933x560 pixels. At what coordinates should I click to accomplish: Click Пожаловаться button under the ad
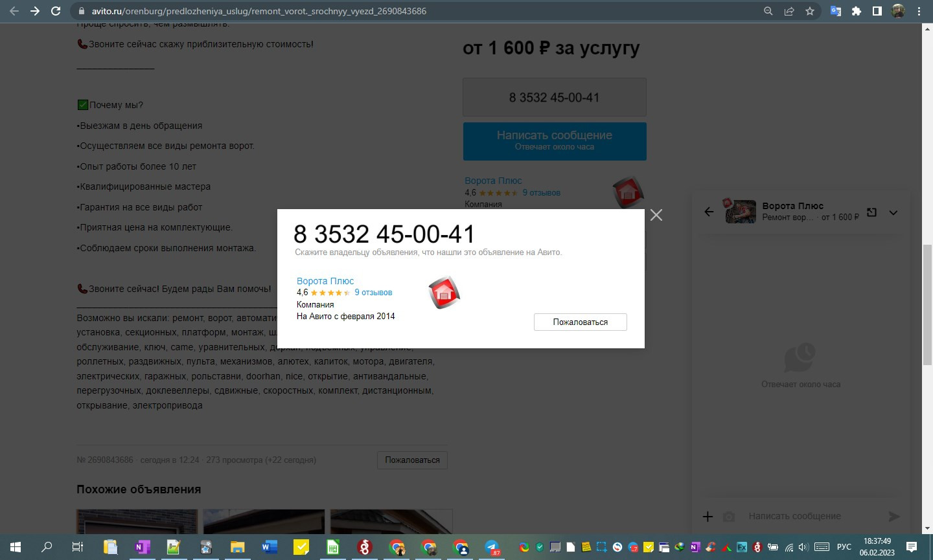click(x=412, y=460)
